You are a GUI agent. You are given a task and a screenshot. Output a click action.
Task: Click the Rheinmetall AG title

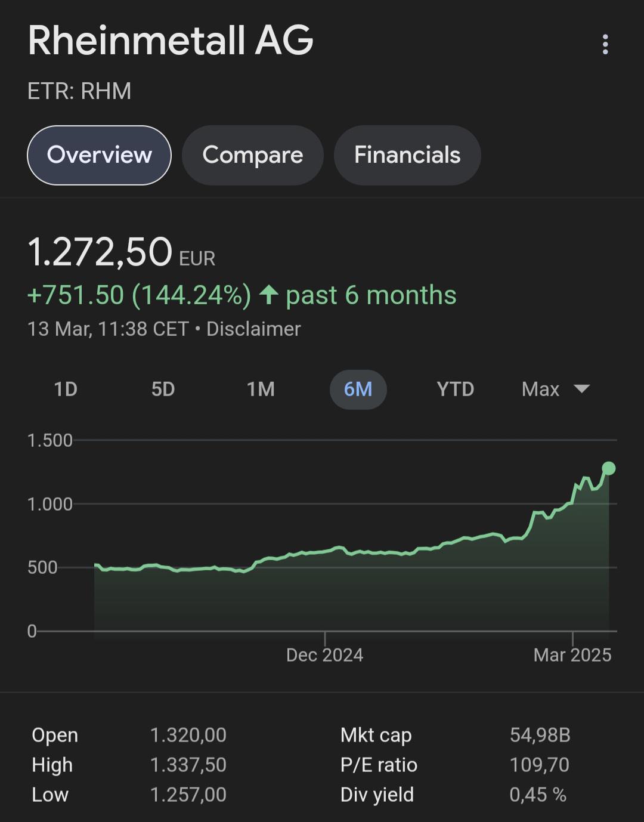click(x=171, y=41)
